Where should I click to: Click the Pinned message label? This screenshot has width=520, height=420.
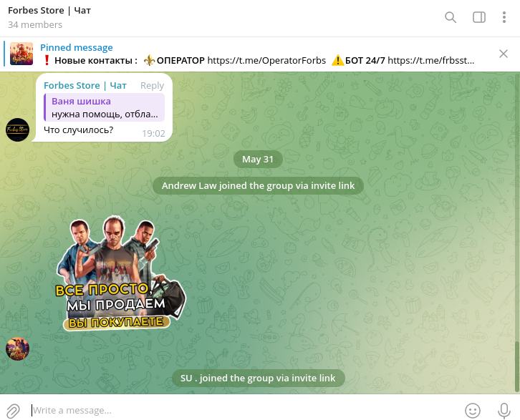pos(76,48)
